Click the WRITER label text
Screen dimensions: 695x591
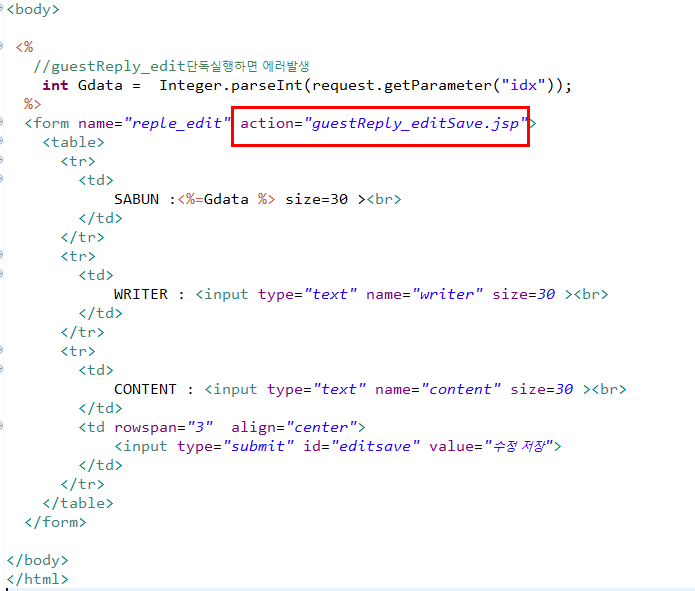point(141,294)
